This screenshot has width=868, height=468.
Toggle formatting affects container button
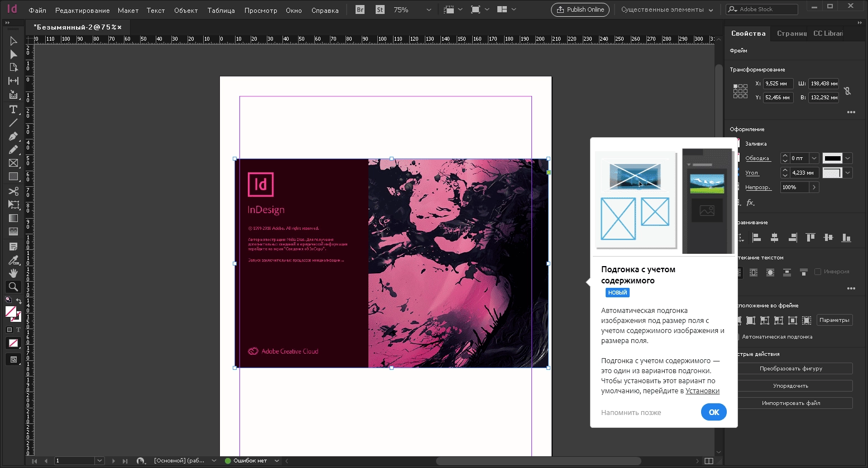[x=9, y=330]
